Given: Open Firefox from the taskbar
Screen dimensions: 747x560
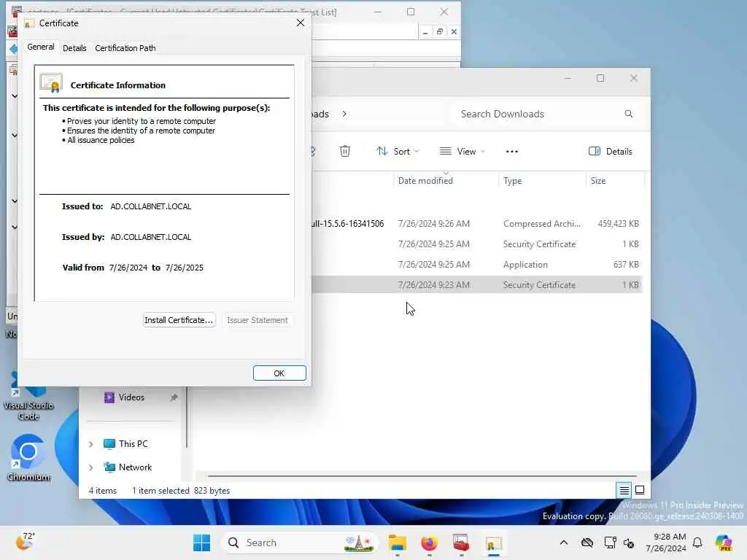Looking at the screenshot, I should [x=429, y=542].
